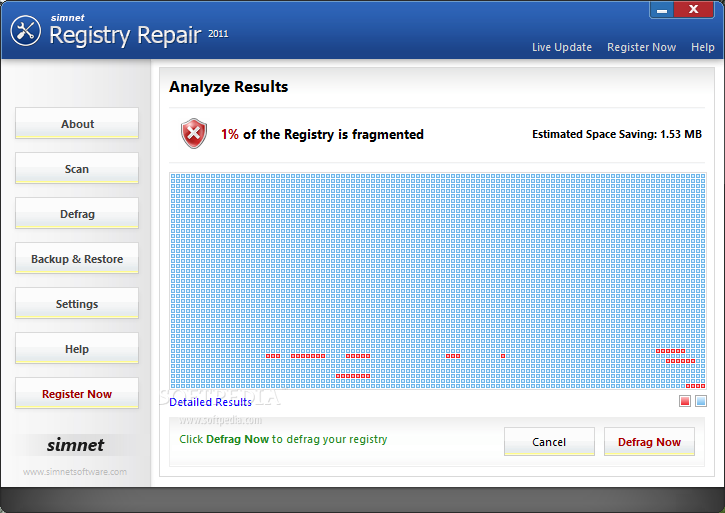
Task: Open the Detailed Results link
Action: point(210,402)
